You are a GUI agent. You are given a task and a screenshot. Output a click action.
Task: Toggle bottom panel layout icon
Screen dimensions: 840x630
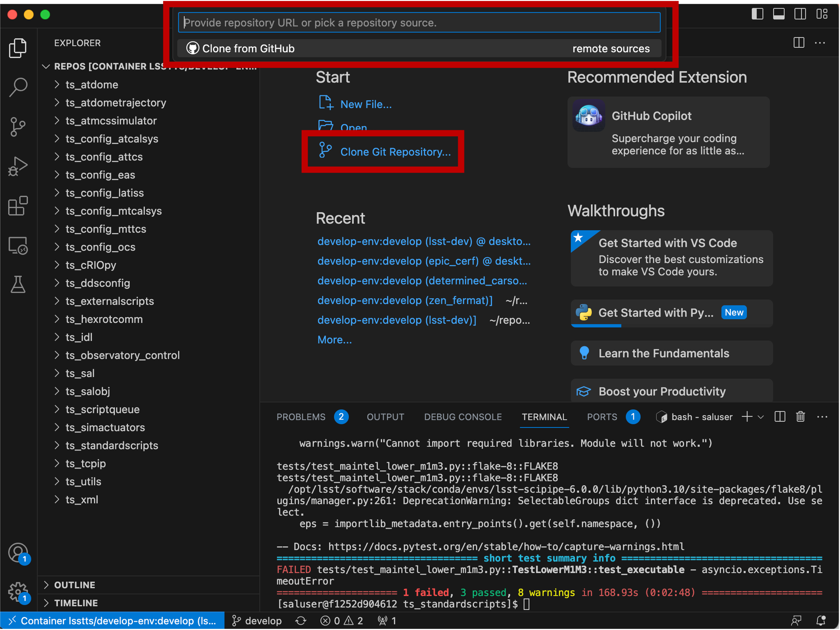point(779,14)
